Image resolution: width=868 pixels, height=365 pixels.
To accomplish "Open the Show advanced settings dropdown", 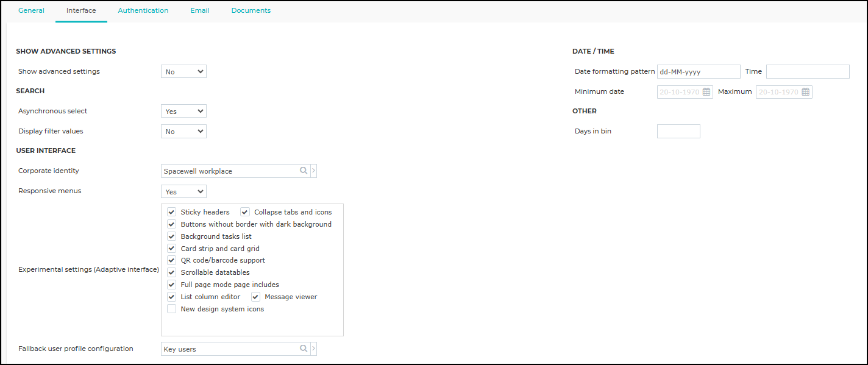I will (x=183, y=71).
